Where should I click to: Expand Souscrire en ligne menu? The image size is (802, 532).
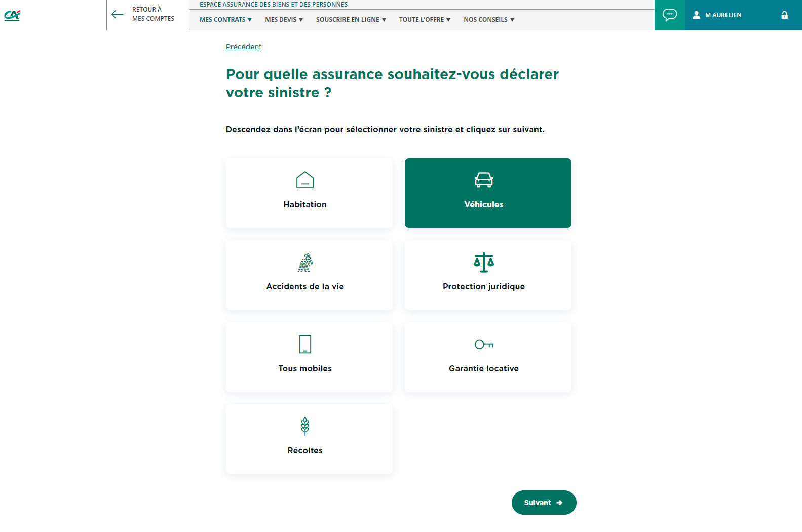(351, 20)
